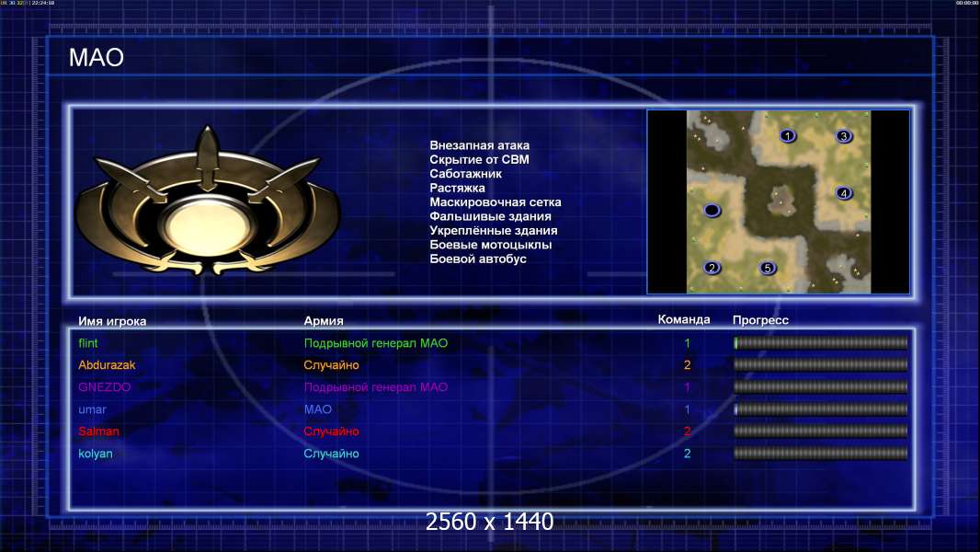
Task: Click the golden MAO faction emblem
Action: pos(208,201)
